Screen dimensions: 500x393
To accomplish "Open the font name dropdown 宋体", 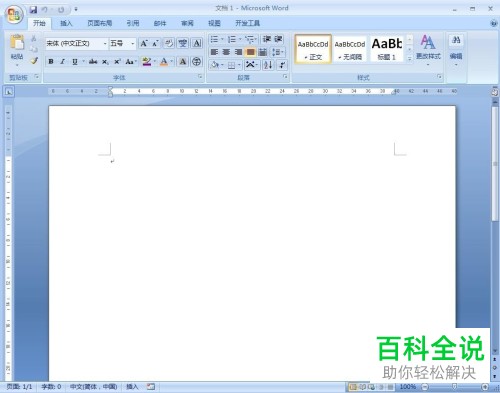I will point(105,43).
